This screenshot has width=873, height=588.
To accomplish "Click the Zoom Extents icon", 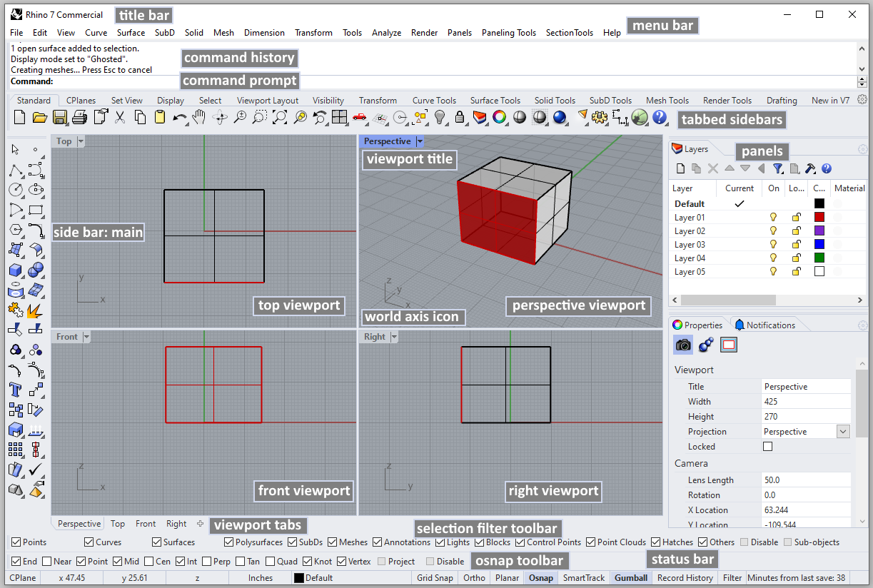I will (280, 117).
